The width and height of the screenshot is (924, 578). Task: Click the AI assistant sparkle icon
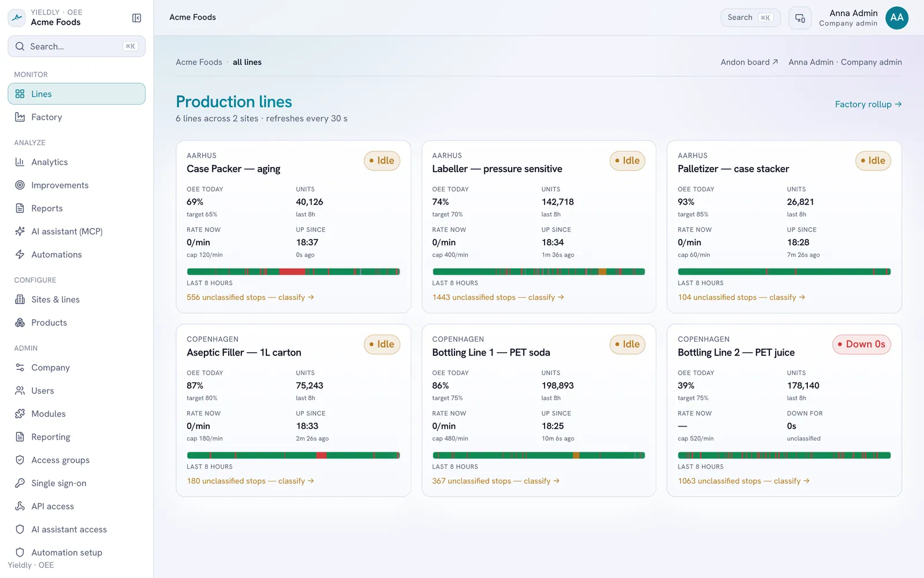click(20, 231)
